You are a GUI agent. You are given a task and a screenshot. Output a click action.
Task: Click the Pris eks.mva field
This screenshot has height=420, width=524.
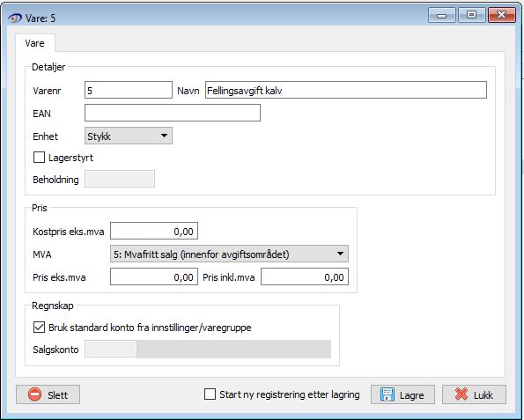[x=154, y=276]
